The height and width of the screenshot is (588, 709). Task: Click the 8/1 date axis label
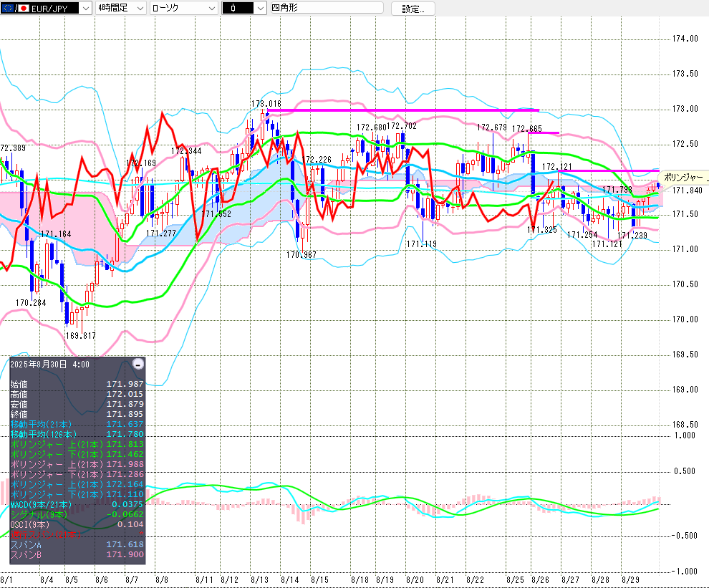click(6, 580)
